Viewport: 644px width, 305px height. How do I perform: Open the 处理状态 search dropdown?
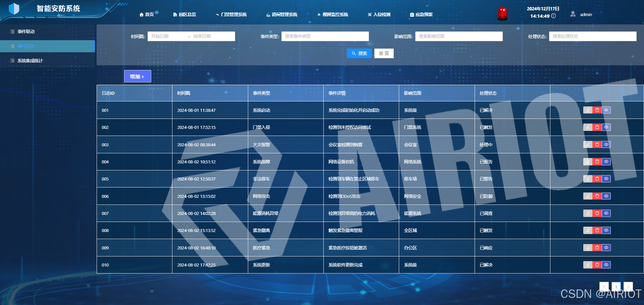[x=593, y=36]
